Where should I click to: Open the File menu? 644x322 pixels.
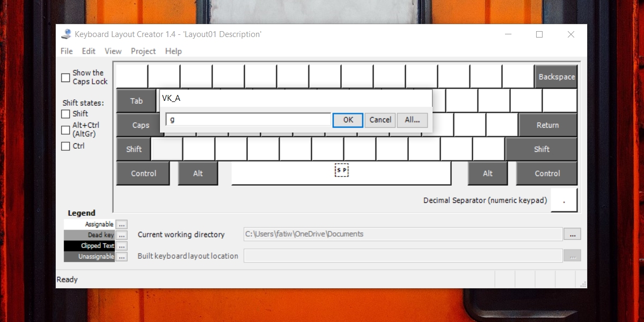coord(66,51)
